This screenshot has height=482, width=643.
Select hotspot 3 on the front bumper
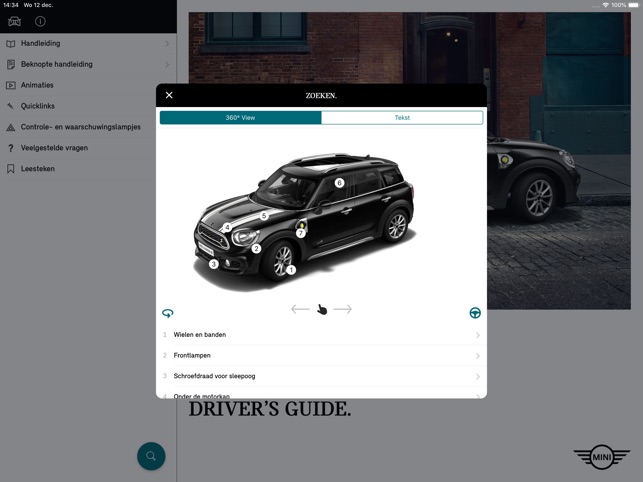pyautogui.click(x=213, y=264)
